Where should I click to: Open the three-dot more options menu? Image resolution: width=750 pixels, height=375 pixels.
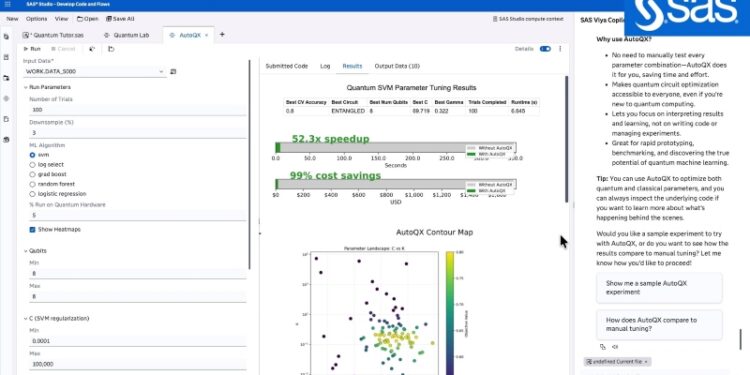click(560, 49)
